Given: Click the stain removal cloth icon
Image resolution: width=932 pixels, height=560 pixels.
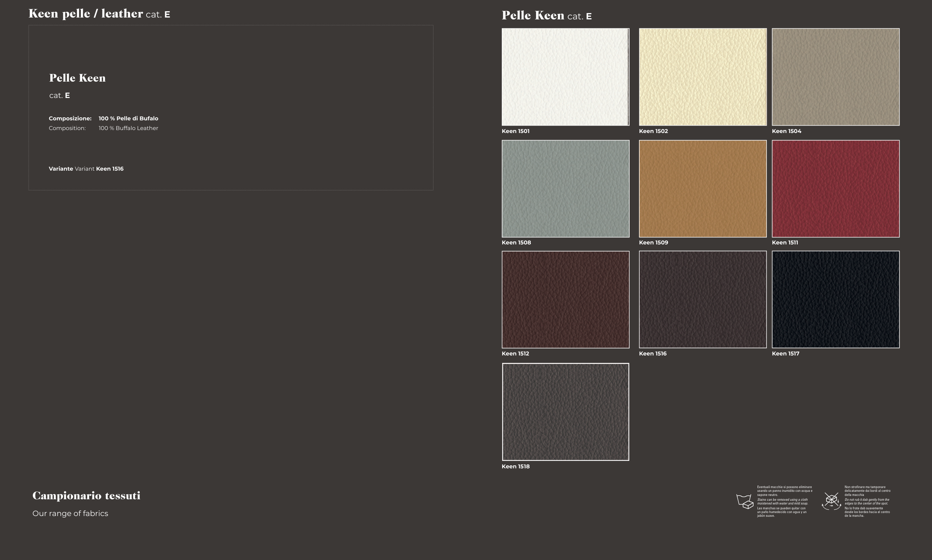Looking at the screenshot, I should [x=745, y=501].
